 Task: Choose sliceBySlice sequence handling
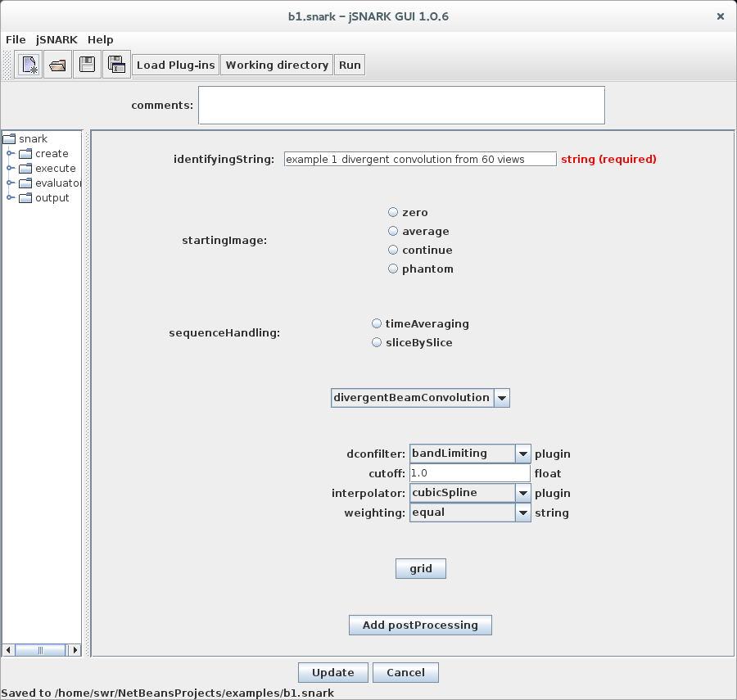pyautogui.click(x=377, y=342)
